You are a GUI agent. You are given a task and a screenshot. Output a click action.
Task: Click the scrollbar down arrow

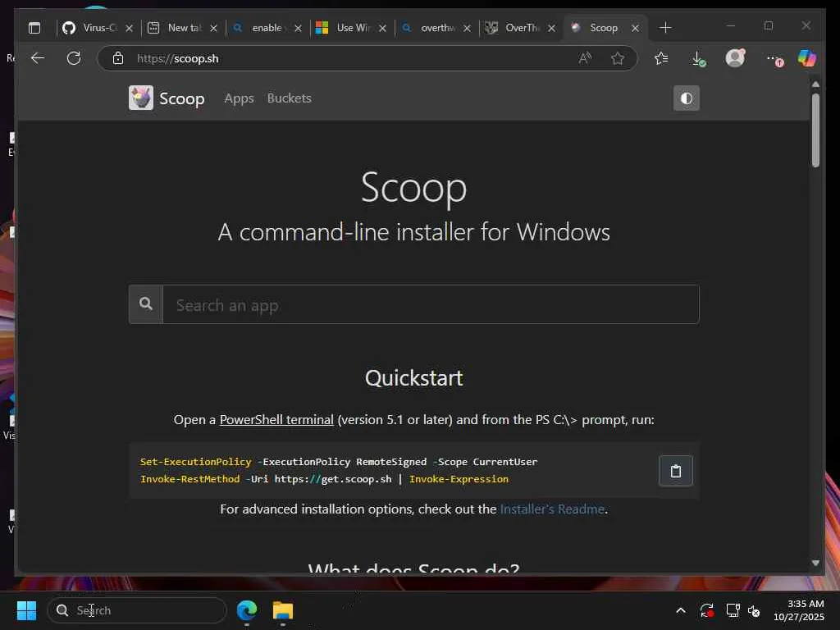[x=815, y=563]
